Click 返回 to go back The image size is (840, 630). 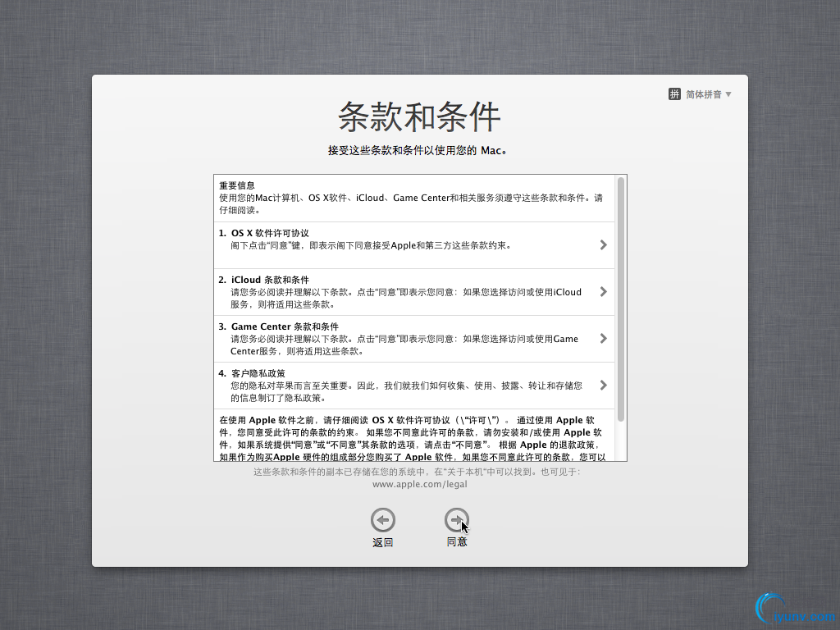point(382,541)
